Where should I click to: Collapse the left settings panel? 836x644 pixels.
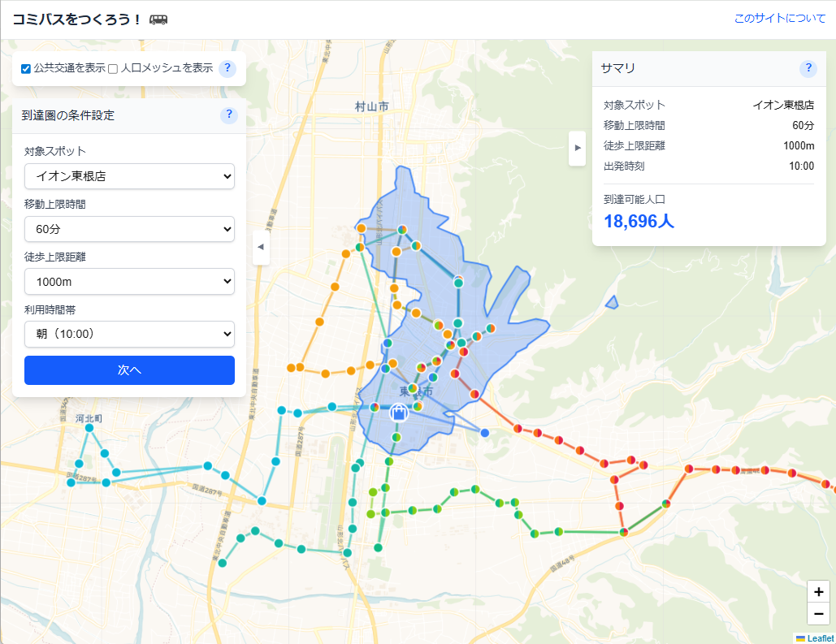(x=260, y=247)
